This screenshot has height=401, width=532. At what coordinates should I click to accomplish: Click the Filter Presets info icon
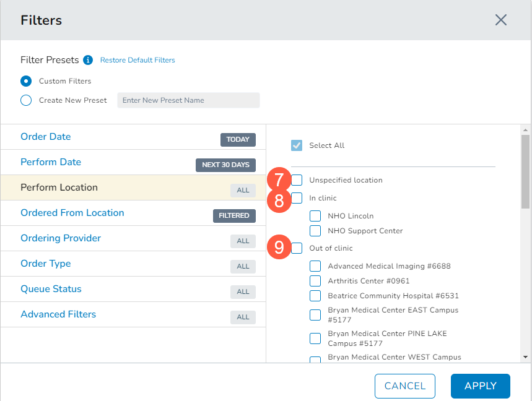pyautogui.click(x=88, y=60)
